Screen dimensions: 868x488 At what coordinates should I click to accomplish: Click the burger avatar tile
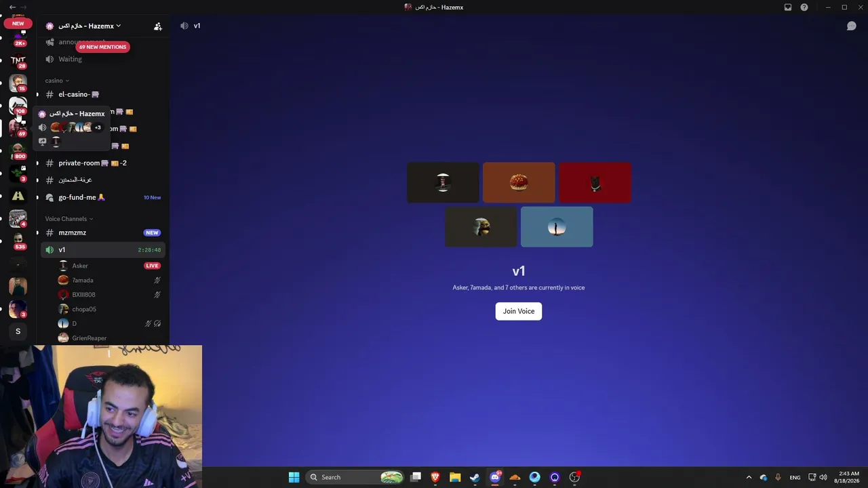(x=519, y=182)
